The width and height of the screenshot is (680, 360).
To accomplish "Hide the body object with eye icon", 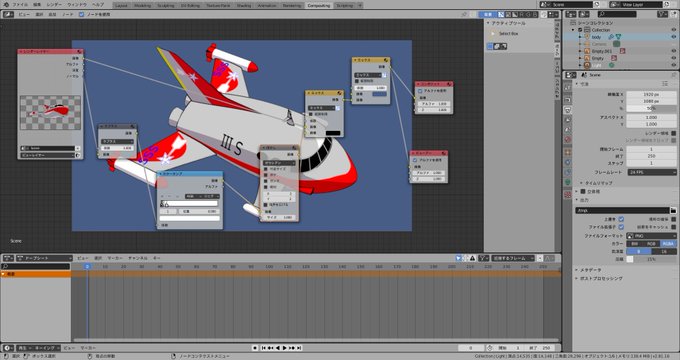I will (673, 37).
